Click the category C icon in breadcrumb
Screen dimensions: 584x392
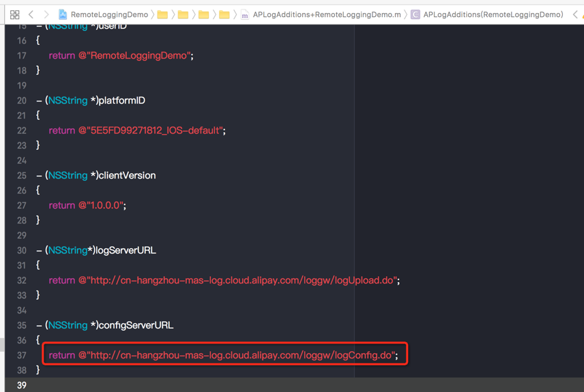[415, 14]
